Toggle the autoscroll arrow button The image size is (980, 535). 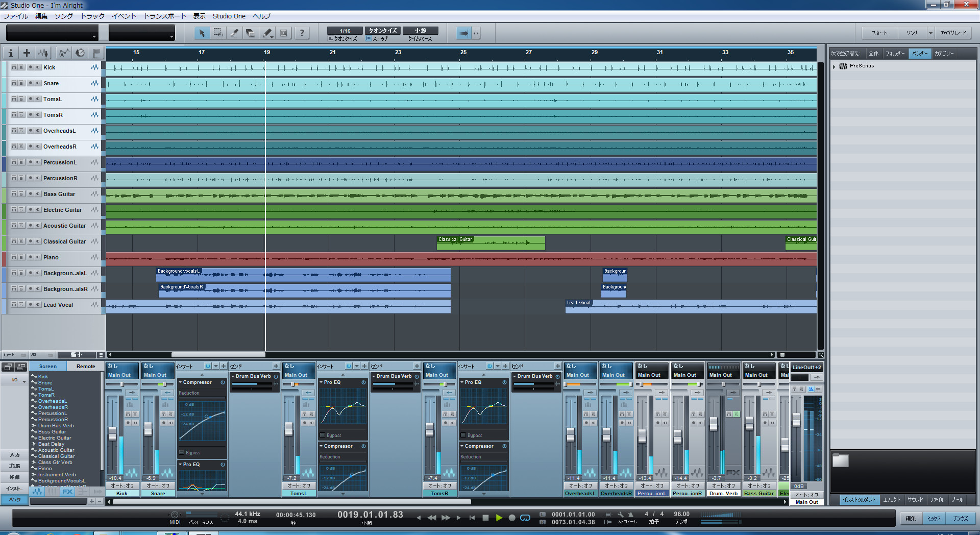click(x=463, y=33)
